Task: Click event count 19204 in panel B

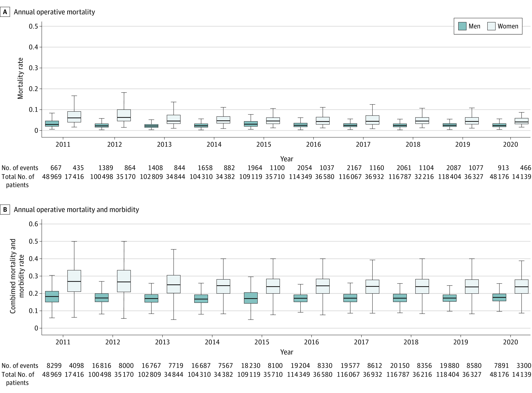Action: 300,366
